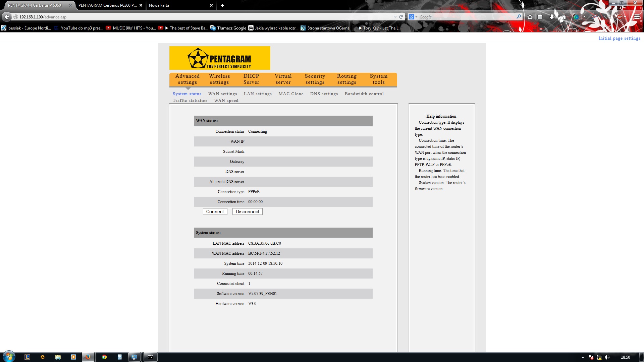Switch to Firefox in the taskbar
Image resolution: width=644 pixels, height=362 pixels.
[x=88, y=357]
